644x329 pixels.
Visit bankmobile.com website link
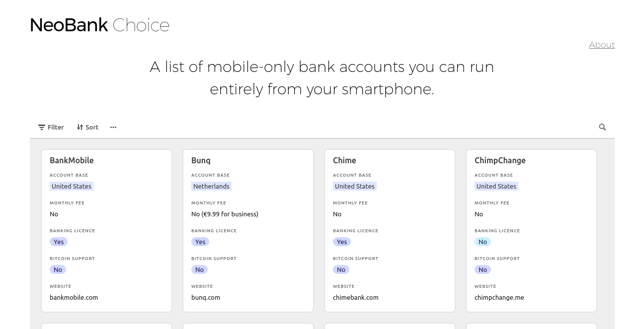(x=74, y=297)
